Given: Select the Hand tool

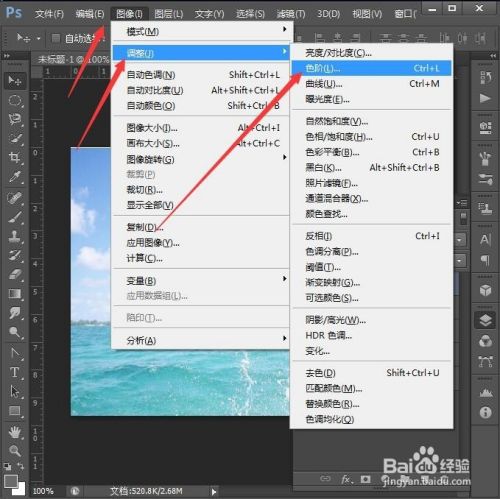Looking at the screenshot, I should (15, 432).
